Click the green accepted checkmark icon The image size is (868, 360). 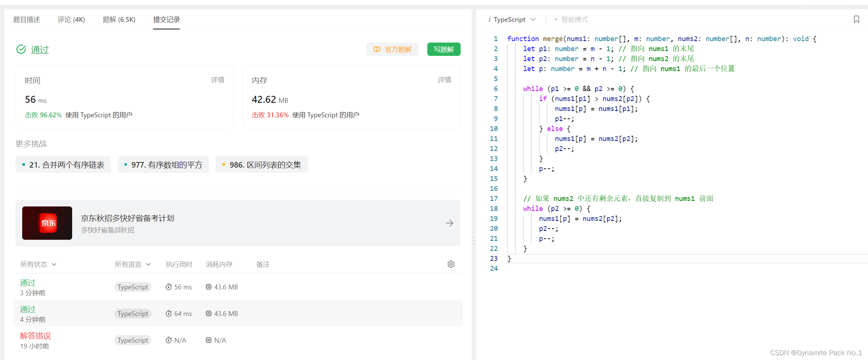coord(21,49)
